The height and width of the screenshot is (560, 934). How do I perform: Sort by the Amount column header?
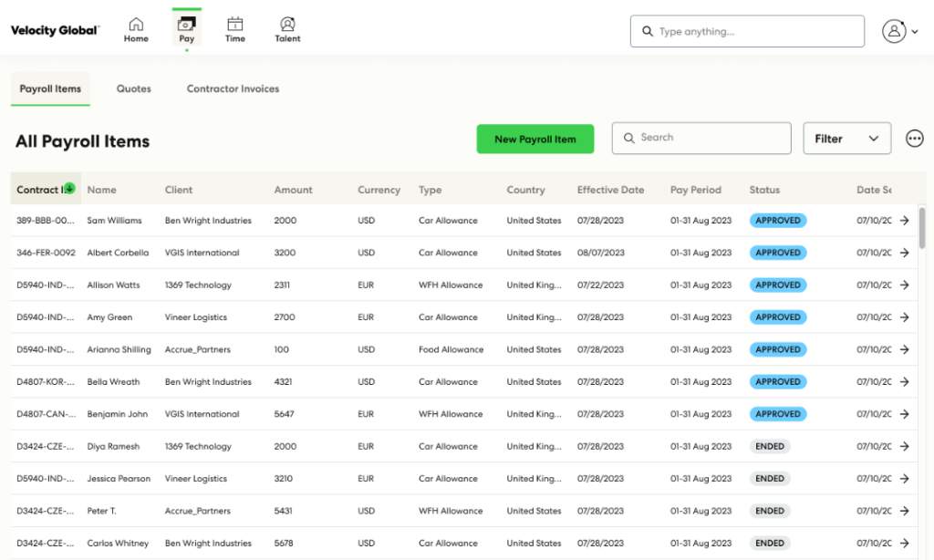coord(293,190)
